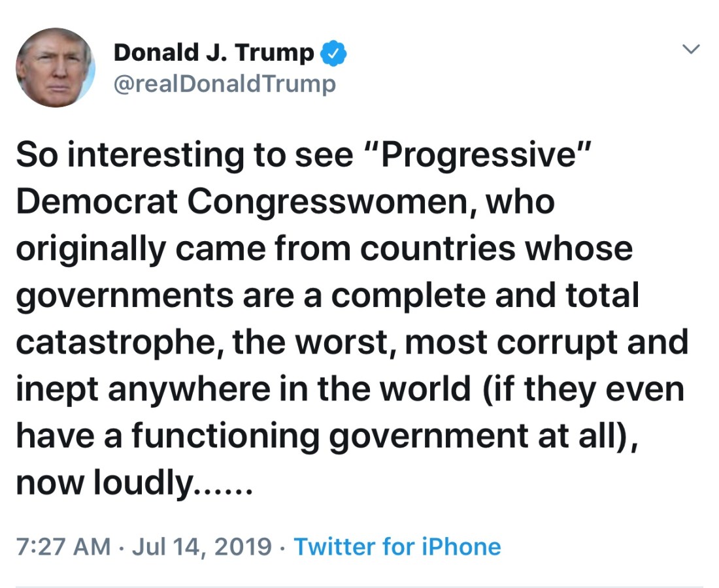Open the @realDonaldTrump handle link
The width and height of the screenshot is (719, 588).
[x=225, y=84]
